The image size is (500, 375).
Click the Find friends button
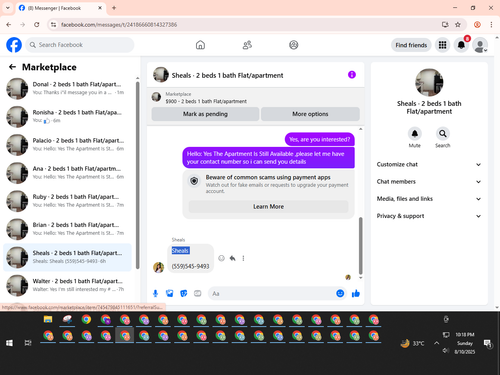(x=411, y=45)
